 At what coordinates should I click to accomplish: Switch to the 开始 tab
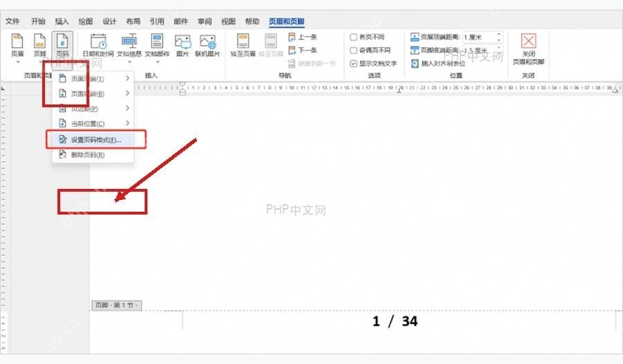click(x=38, y=21)
